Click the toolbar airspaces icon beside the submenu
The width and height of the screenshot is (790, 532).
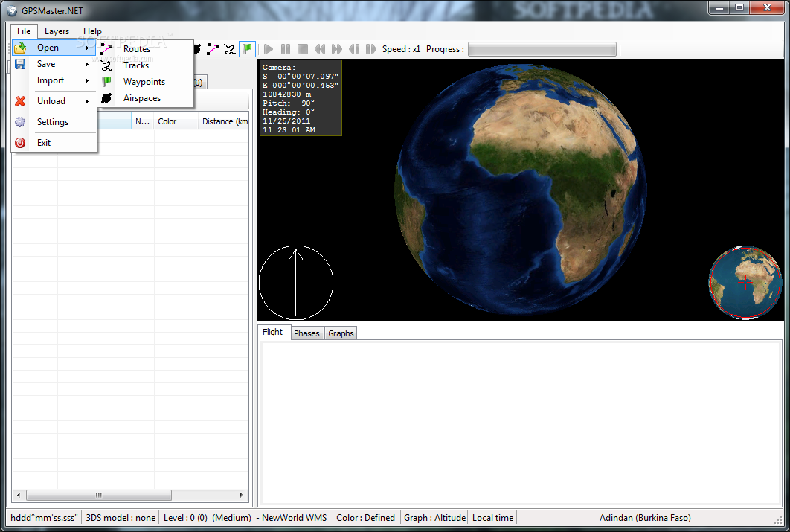click(x=197, y=49)
